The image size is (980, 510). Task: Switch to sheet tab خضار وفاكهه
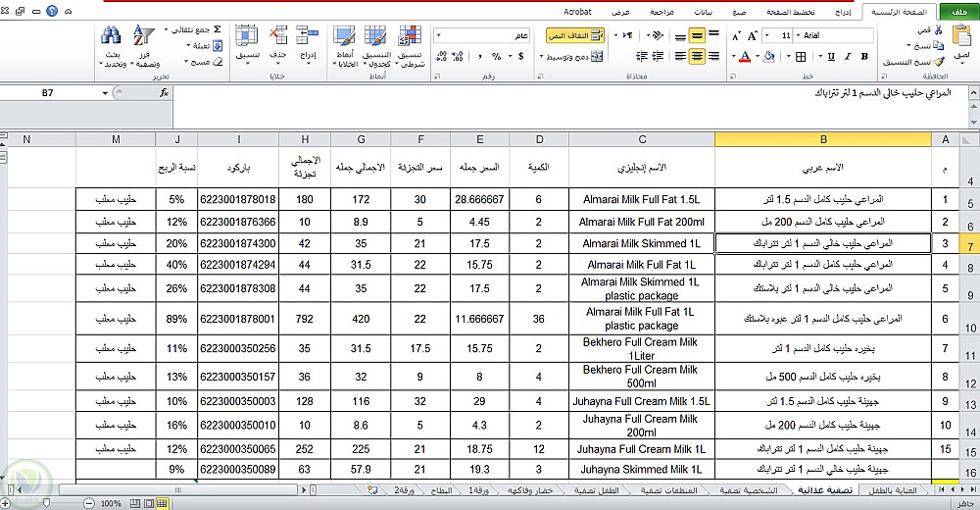click(x=530, y=490)
